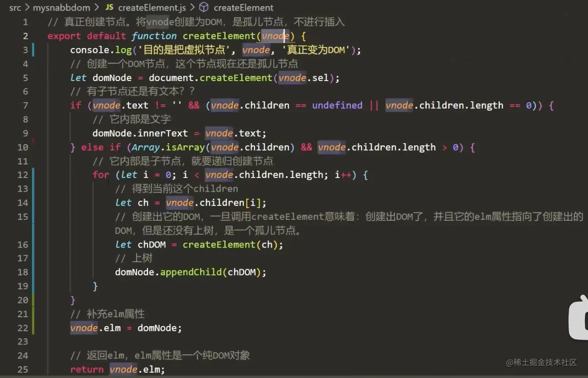
Task: Click line number 7 in gutter
Action: point(25,105)
